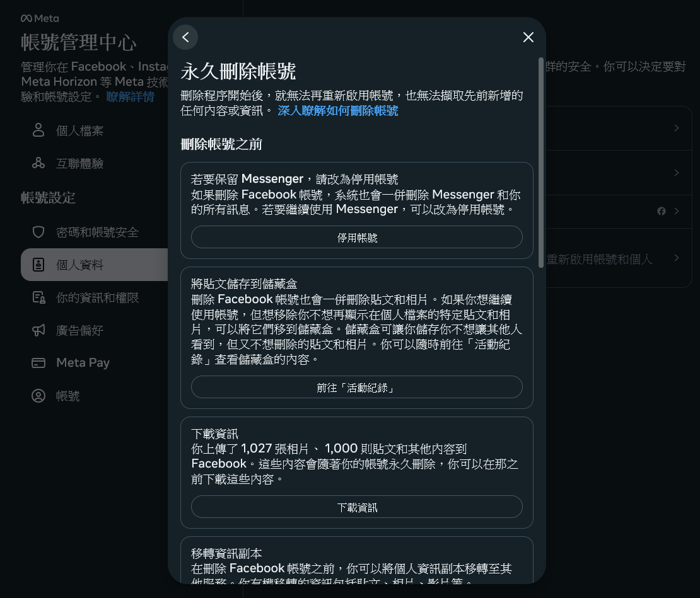Open 帳號 in the sidebar
Image resolution: width=700 pixels, height=598 pixels.
point(94,396)
